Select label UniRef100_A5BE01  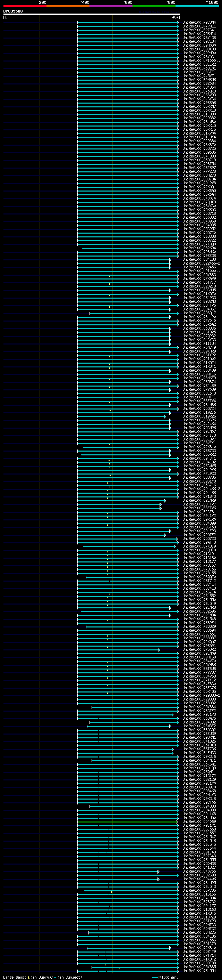199,68
